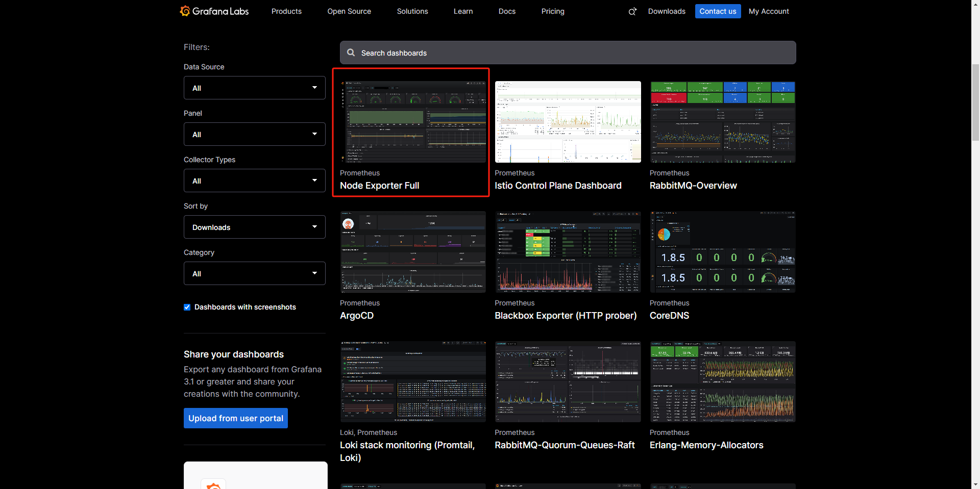Expand the Collector Types dropdown
Viewport: 980px width, 489px height.
point(255,181)
